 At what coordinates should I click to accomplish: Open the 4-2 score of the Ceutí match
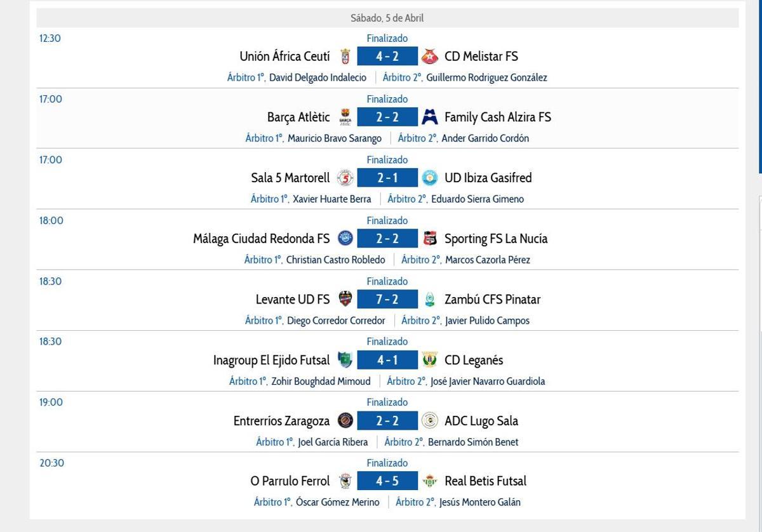point(388,57)
